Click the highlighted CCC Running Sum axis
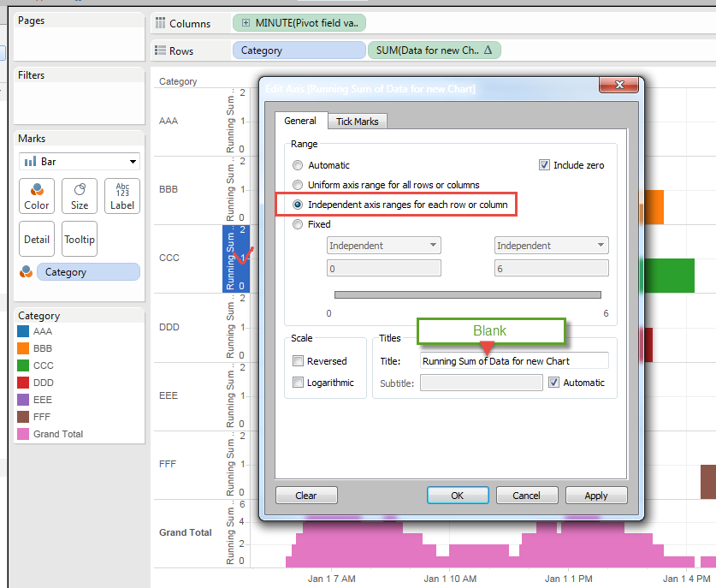 pyautogui.click(x=235, y=258)
